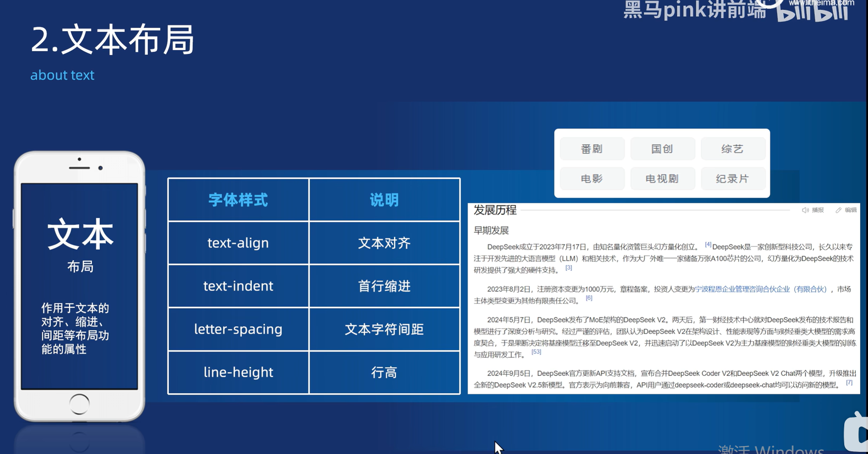Screen dimensions: 868x454
Task: Click the 2.文本布局 slide title
Action: 112,40
